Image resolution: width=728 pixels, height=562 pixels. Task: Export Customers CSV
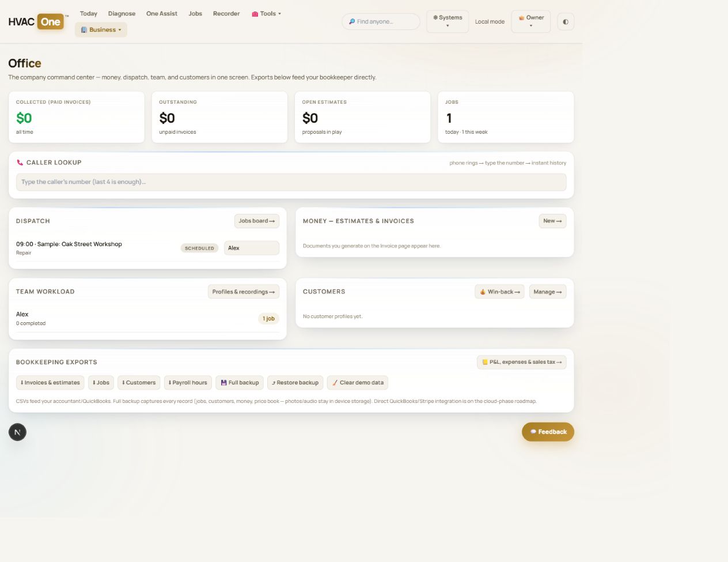click(x=139, y=383)
